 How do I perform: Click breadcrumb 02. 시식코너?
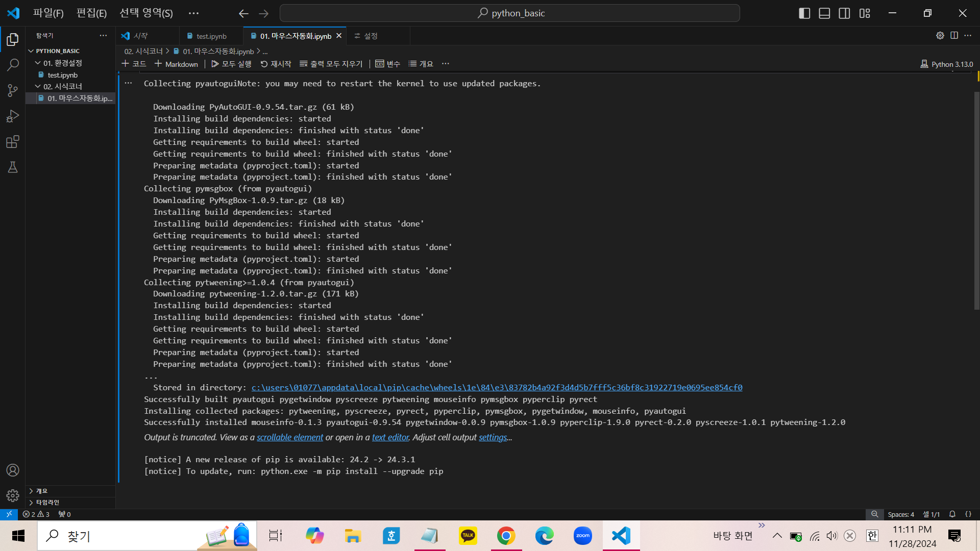143,51
